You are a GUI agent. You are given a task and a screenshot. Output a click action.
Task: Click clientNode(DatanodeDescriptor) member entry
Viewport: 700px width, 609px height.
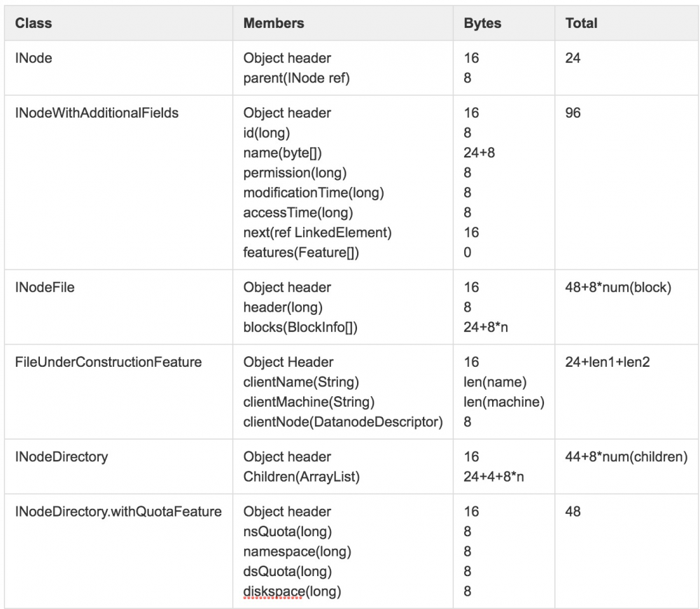[x=343, y=421]
